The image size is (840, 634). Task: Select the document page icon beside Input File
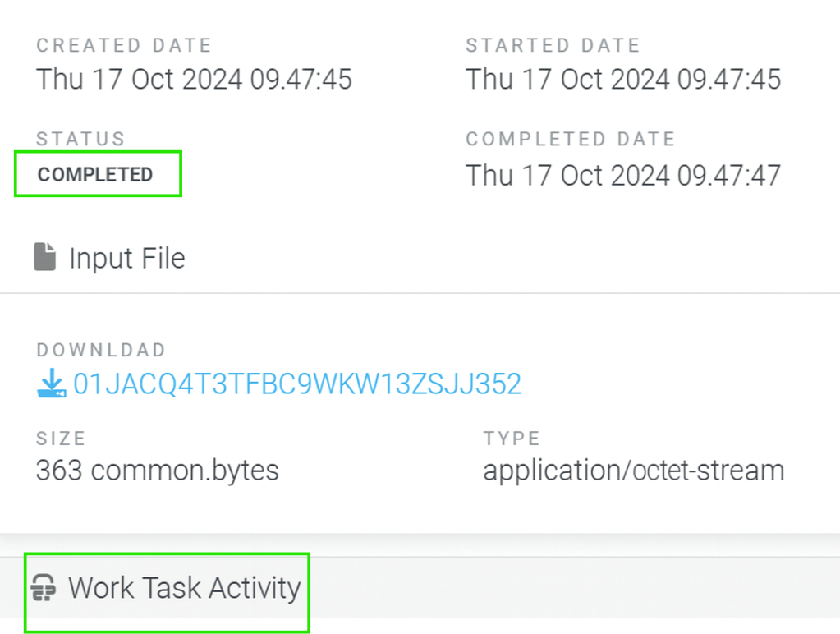[45, 257]
